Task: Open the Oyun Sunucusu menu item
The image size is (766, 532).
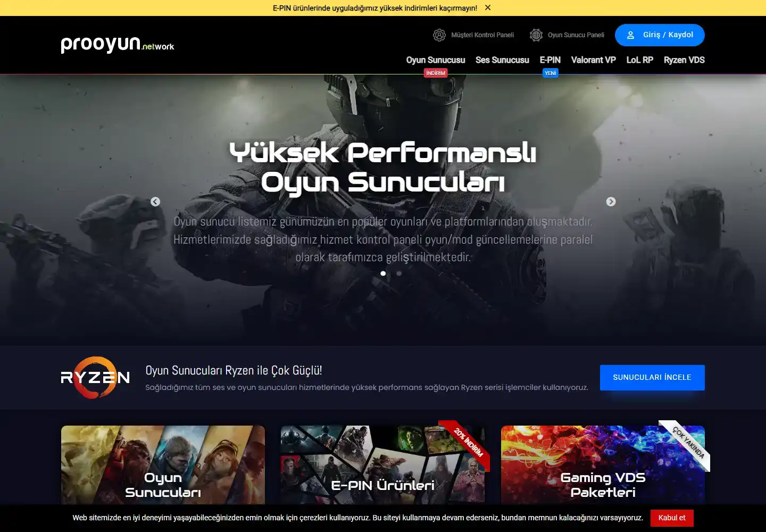Action: (x=436, y=60)
